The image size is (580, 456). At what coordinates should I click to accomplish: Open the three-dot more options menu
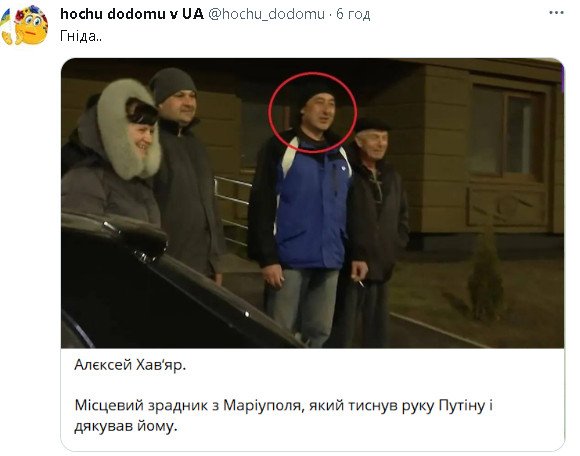point(556,13)
